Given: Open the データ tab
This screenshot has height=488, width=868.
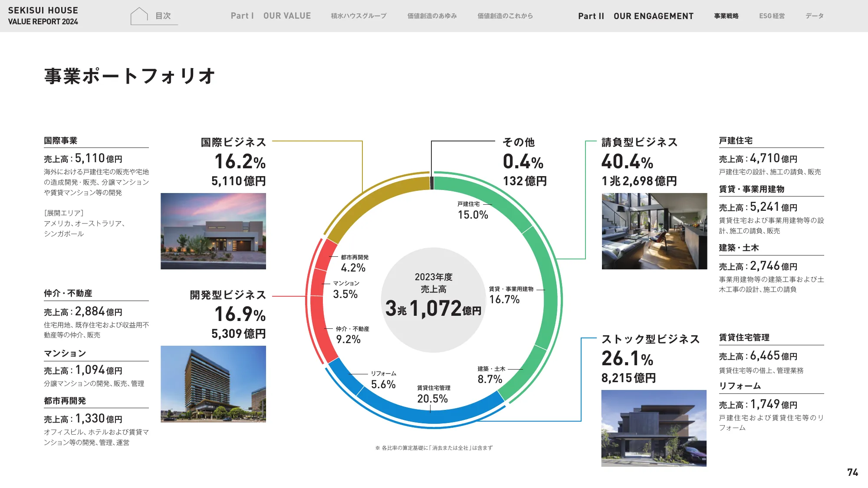Looking at the screenshot, I should 815,16.
